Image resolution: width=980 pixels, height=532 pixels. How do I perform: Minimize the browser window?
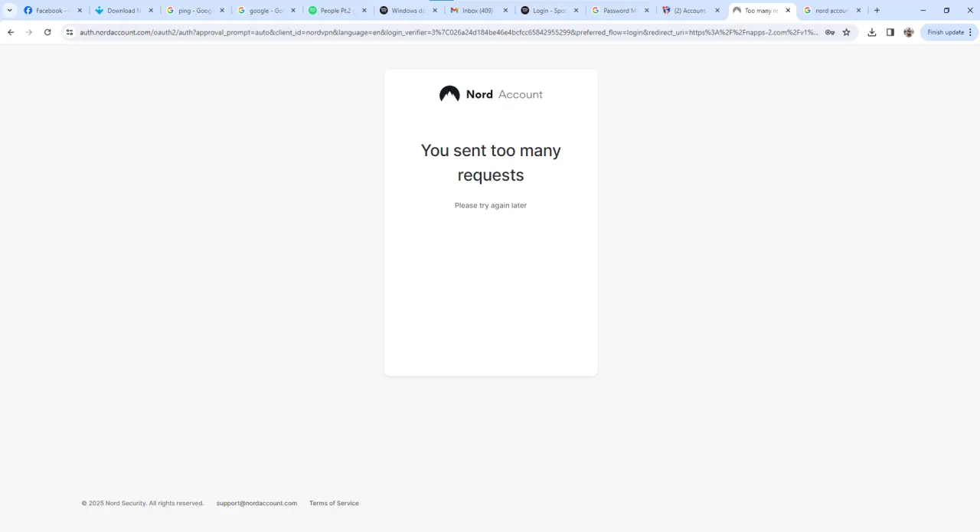923,11
